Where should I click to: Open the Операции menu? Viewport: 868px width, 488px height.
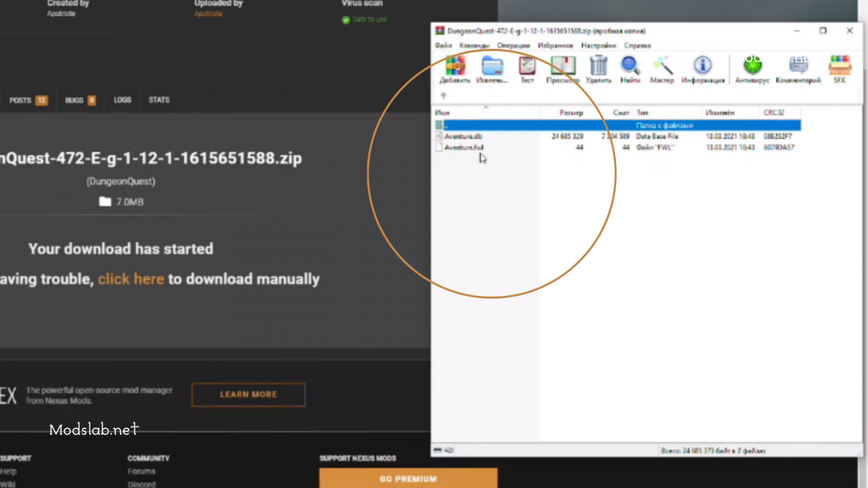point(513,46)
